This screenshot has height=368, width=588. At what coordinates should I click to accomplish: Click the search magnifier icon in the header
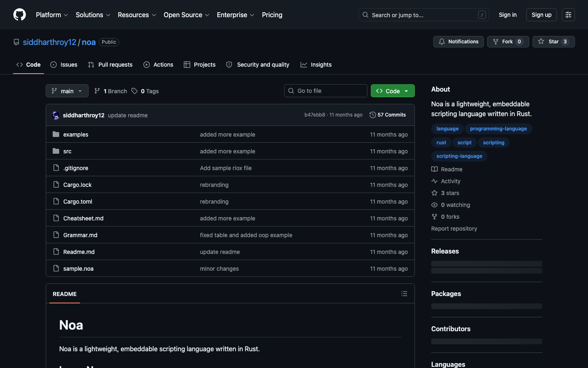[365, 15]
